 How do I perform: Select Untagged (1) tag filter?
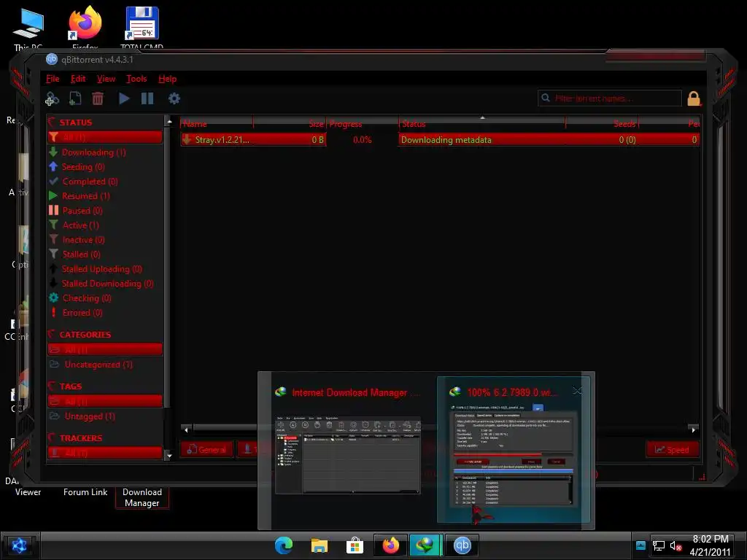[x=90, y=416]
